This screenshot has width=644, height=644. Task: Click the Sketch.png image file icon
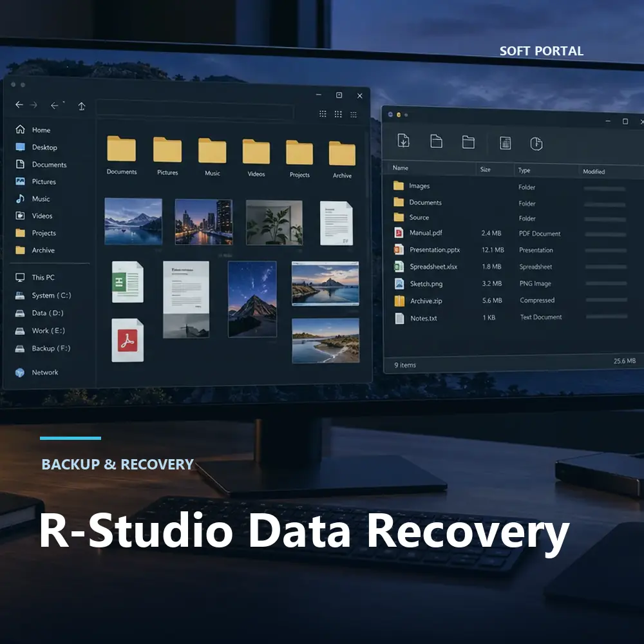pyautogui.click(x=399, y=284)
